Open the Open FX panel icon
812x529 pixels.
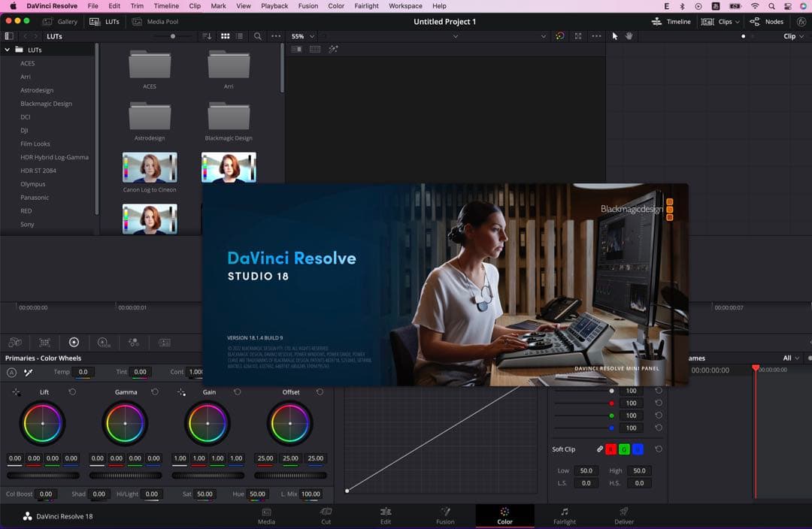coord(801,22)
